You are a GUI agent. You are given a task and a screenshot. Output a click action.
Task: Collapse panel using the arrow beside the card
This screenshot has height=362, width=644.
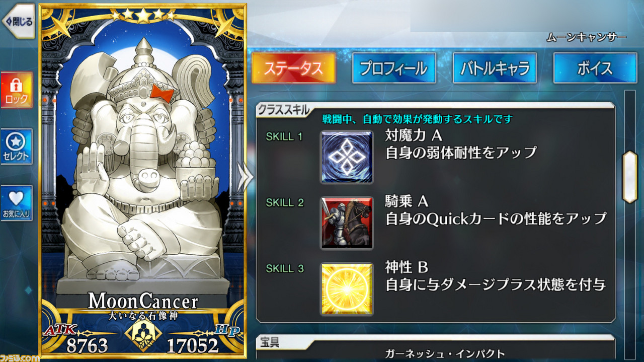[245, 177]
